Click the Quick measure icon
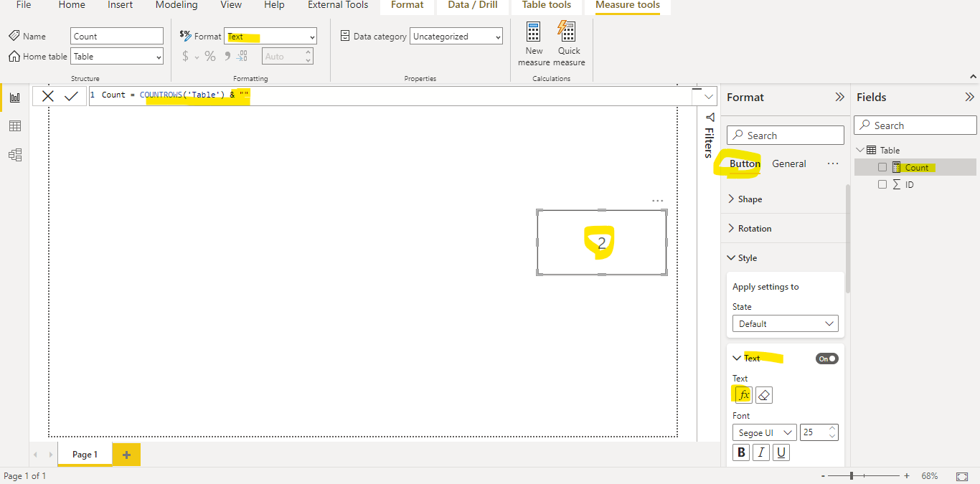980x484 pixels. coord(568,32)
